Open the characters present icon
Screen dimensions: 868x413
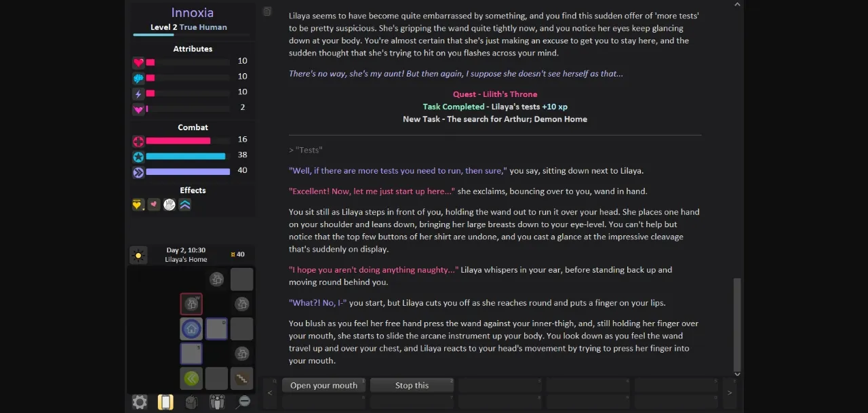(217, 402)
